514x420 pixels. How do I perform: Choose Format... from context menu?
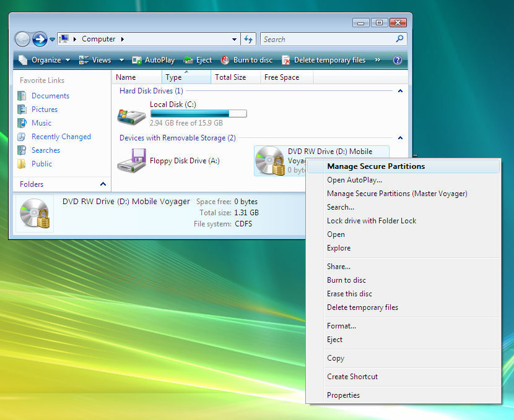(403, 326)
